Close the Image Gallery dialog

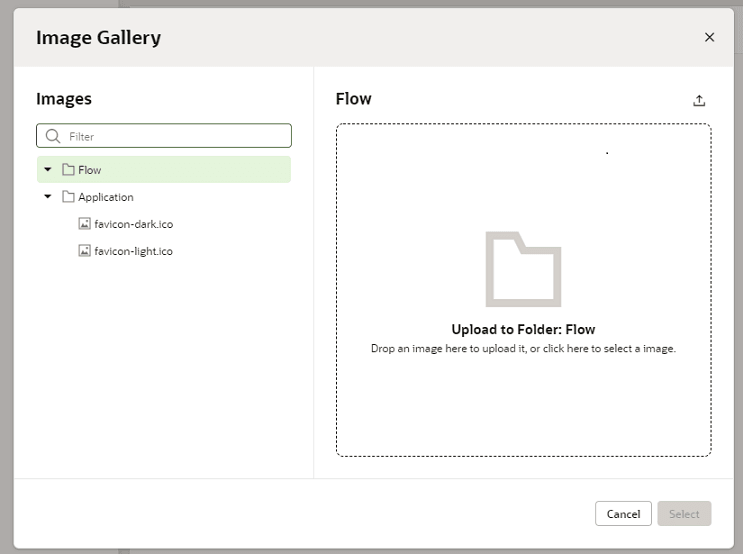click(x=709, y=37)
